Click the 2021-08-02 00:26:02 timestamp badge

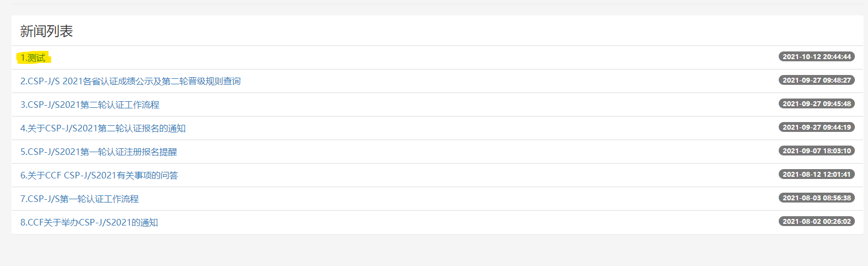[x=817, y=222]
